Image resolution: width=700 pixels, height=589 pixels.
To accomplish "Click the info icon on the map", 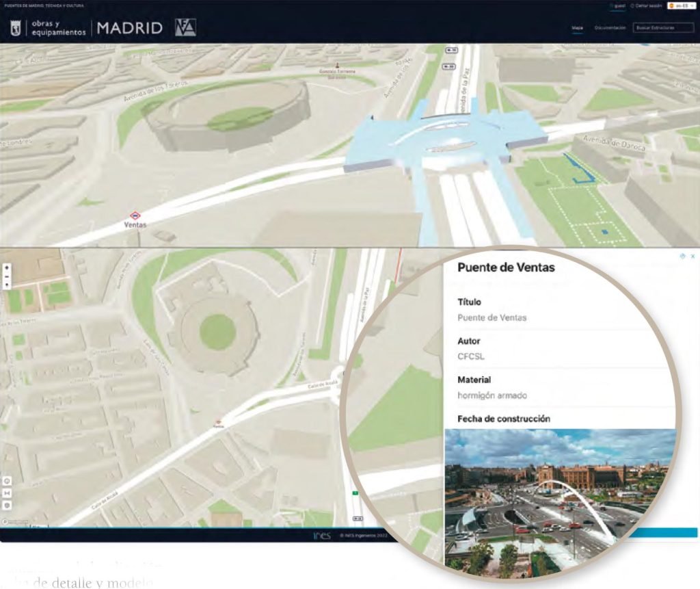I will tap(6, 481).
